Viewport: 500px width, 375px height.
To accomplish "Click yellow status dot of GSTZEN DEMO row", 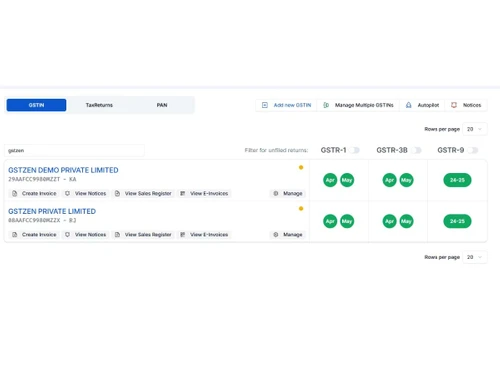I will [x=301, y=167].
